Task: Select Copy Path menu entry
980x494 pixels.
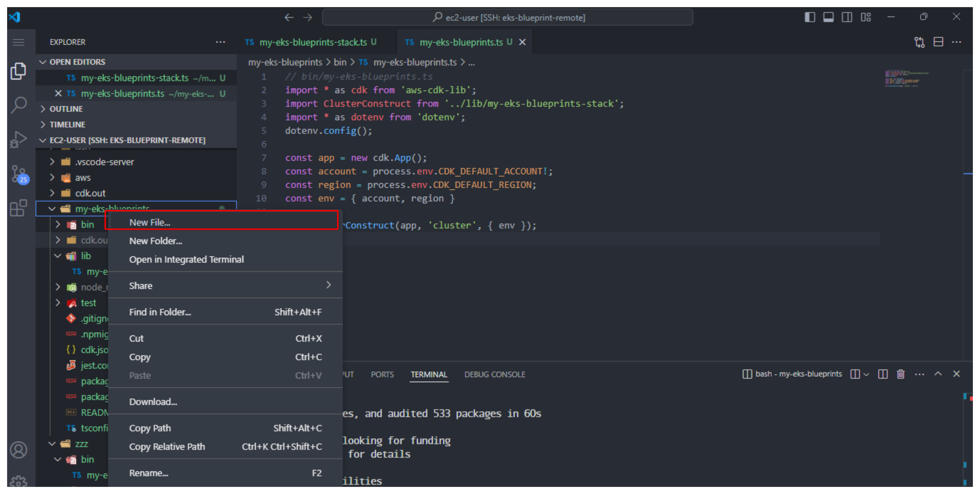Action: (225, 428)
